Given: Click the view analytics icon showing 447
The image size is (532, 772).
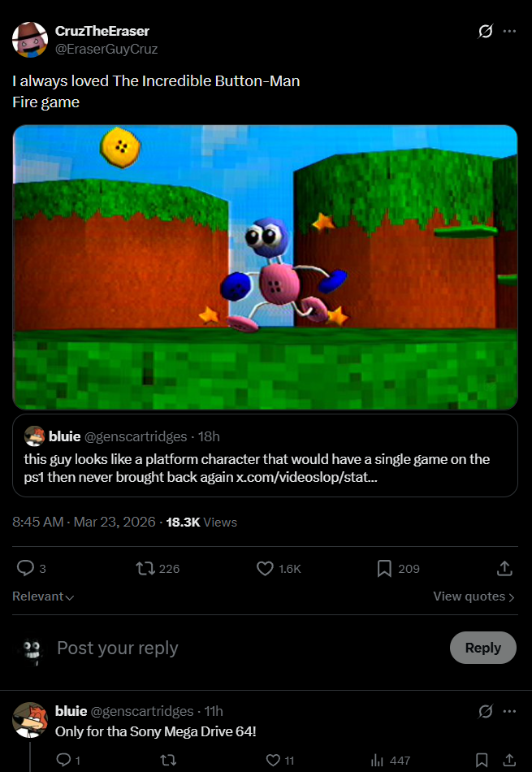Looking at the screenshot, I should [x=378, y=761].
